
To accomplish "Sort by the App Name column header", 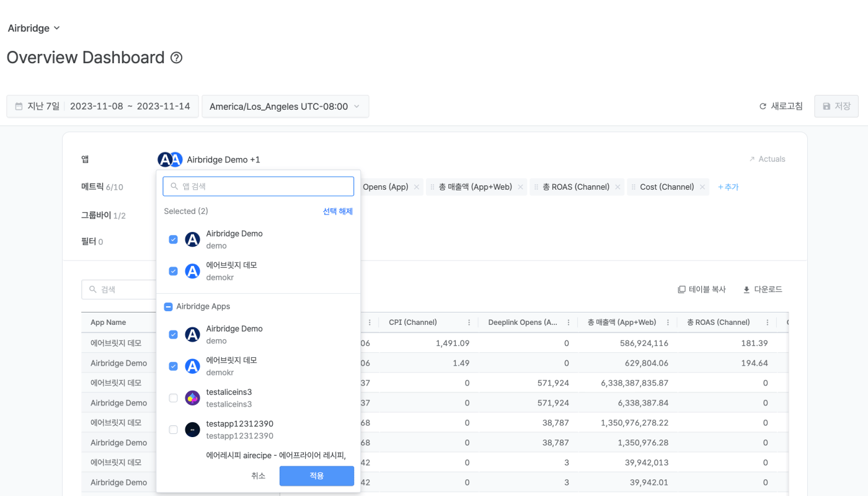I will click(108, 322).
